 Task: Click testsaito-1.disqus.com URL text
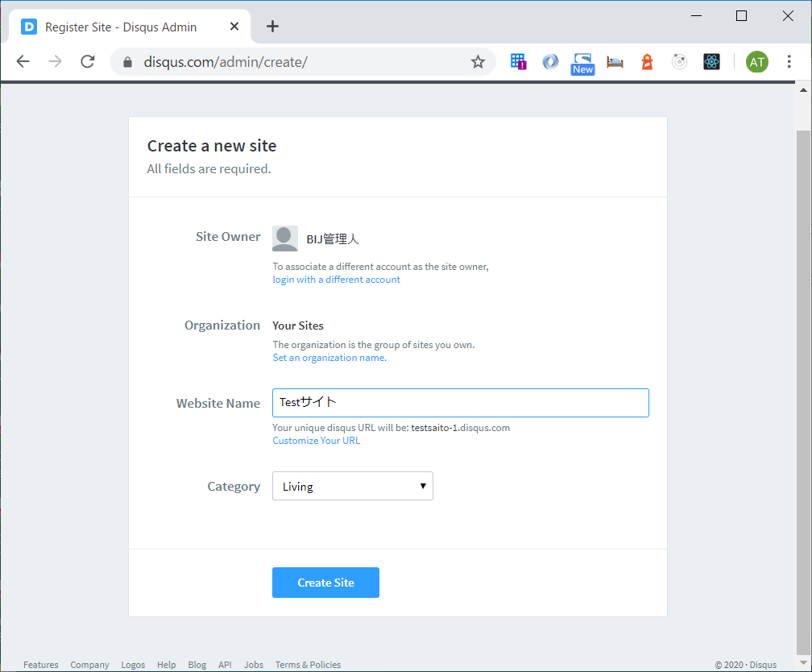pos(461,427)
